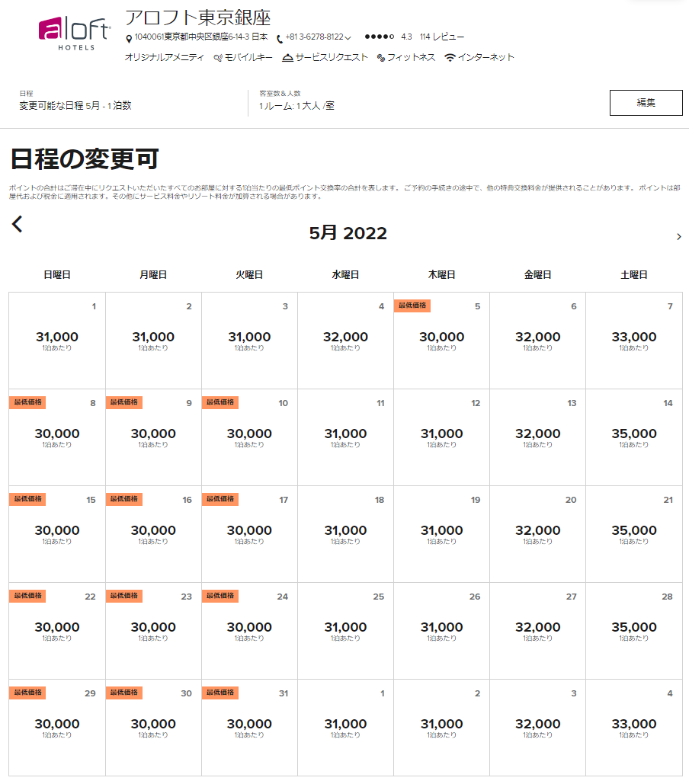689x784 pixels.
Task: Select May 5 lowest price 30,000 cell
Action: tap(441, 340)
